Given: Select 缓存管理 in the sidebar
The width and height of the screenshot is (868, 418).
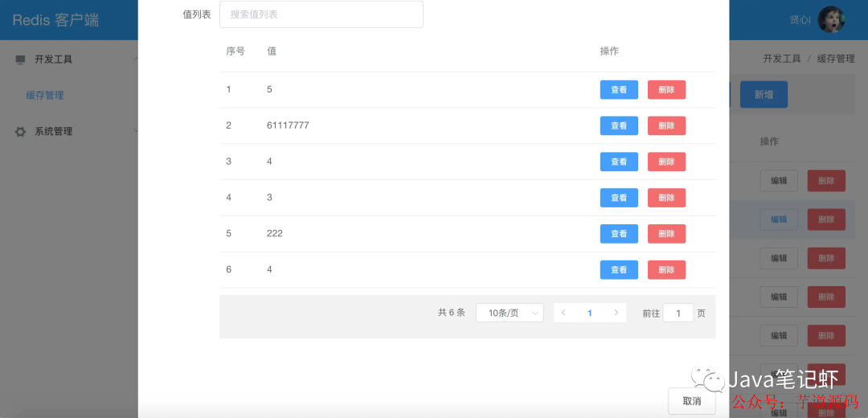Looking at the screenshot, I should [x=45, y=95].
